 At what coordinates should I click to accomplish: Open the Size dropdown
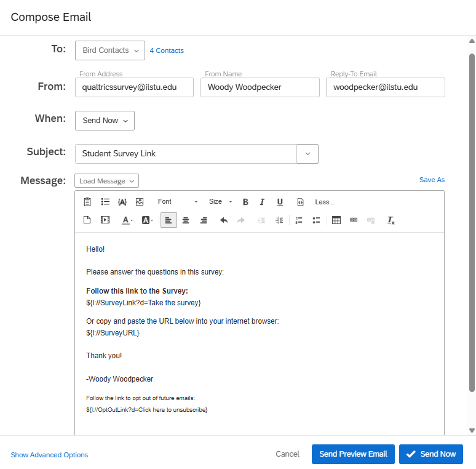coord(220,202)
